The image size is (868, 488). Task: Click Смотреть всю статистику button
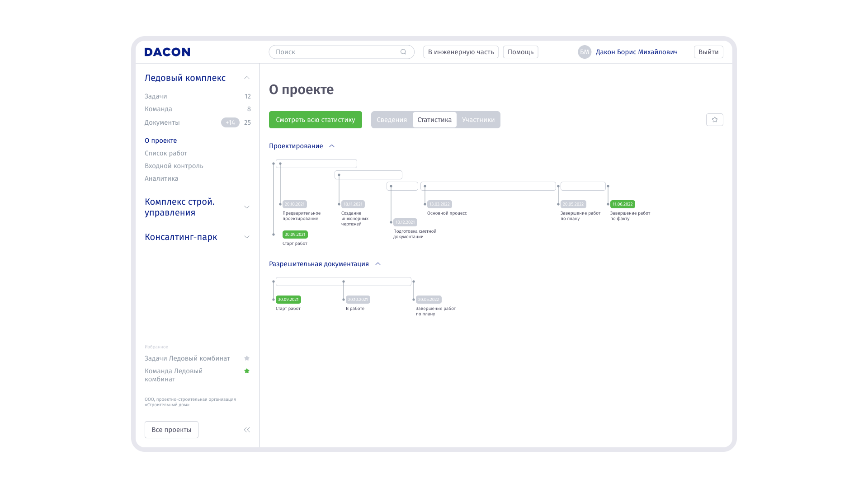[315, 120]
